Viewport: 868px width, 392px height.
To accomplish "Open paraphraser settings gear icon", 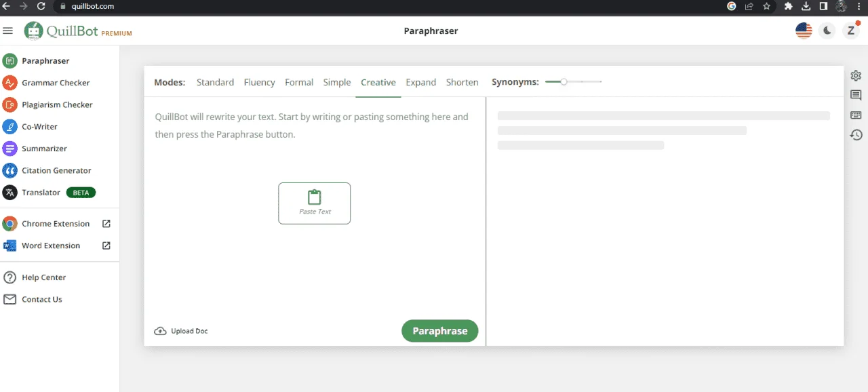I will (x=856, y=75).
